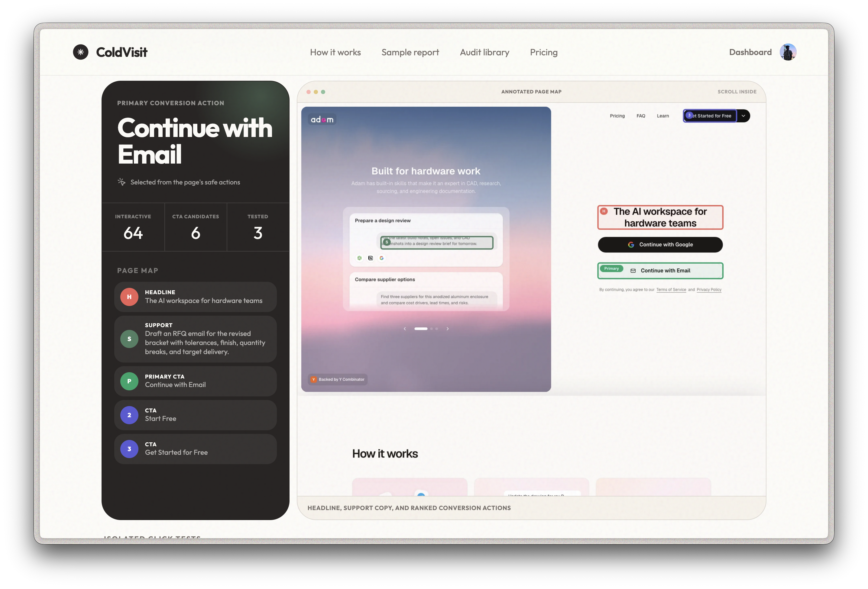Go to the Dashboard link
This screenshot has height=589, width=868.
coord(750,52)
